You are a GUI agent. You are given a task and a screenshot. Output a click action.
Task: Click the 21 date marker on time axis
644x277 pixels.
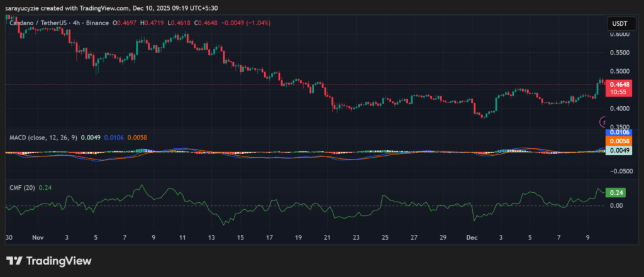pos(327,239)
